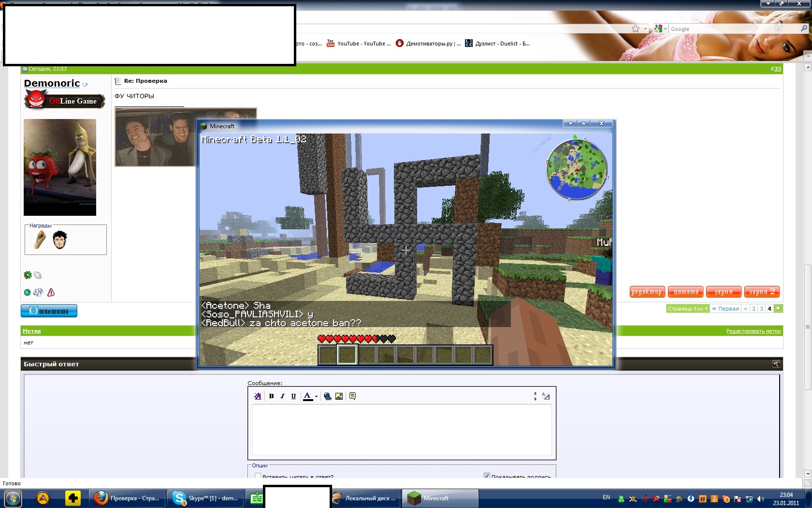Toggle underline formatting in quick reply
812x508 pixels.
[x=293, y=396]
